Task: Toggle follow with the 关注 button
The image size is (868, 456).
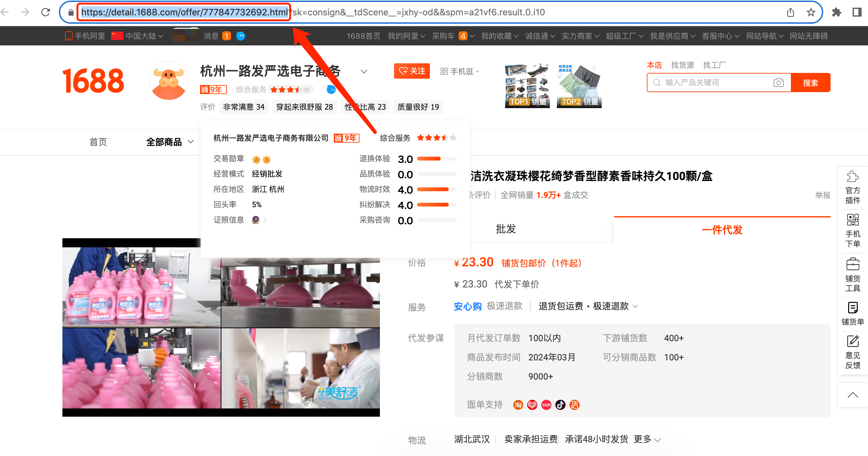Action: (x=411, y=71)
